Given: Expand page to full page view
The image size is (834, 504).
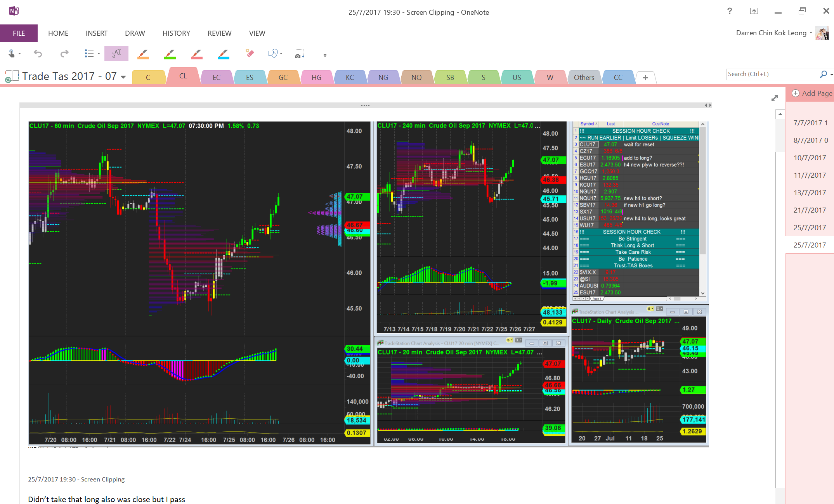Looking at the screenshot, I should point(775,98).
